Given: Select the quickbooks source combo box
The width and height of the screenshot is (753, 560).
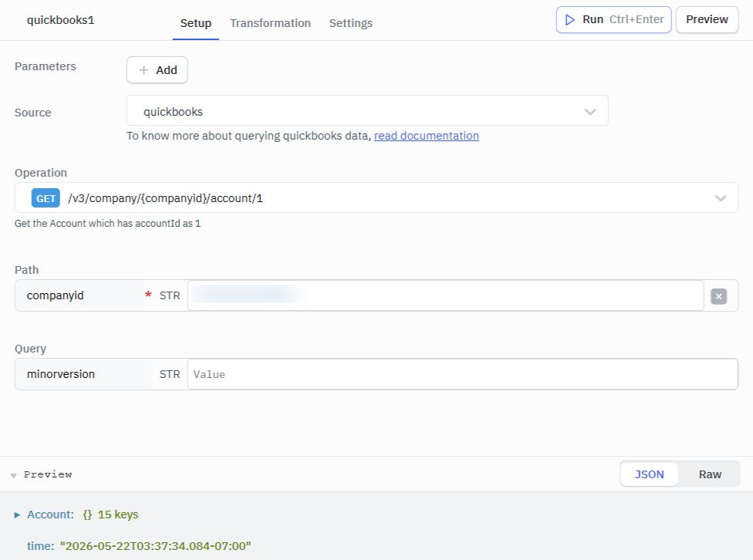Looking at the screenshot, I should point(367,110).
